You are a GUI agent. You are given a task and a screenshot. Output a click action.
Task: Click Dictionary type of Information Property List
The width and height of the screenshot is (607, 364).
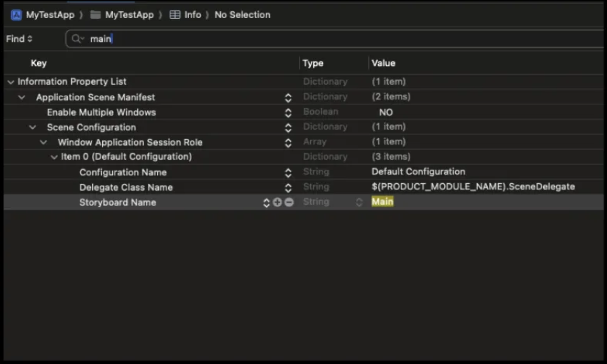click(x=325, y=82)
